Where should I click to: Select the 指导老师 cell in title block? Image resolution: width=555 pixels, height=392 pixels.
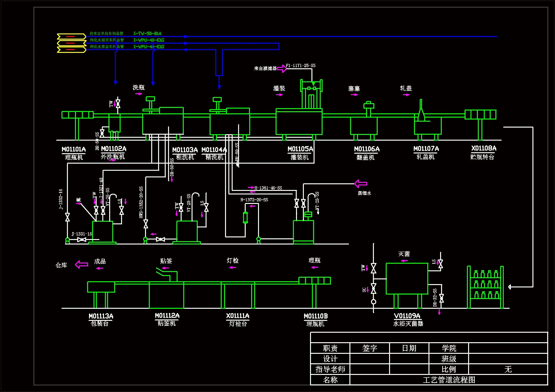(330, 369)
